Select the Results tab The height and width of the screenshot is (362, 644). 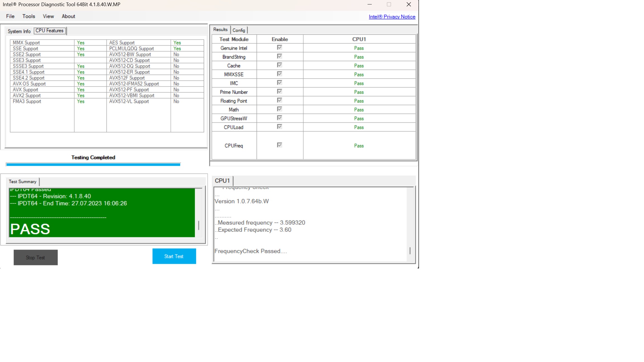[x=220, y=30]
